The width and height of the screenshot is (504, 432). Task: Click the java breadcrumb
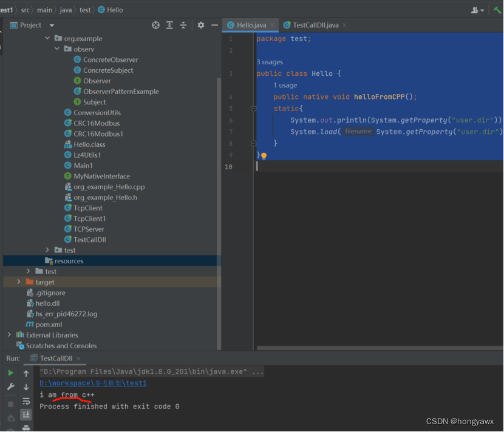coord(66,10)
